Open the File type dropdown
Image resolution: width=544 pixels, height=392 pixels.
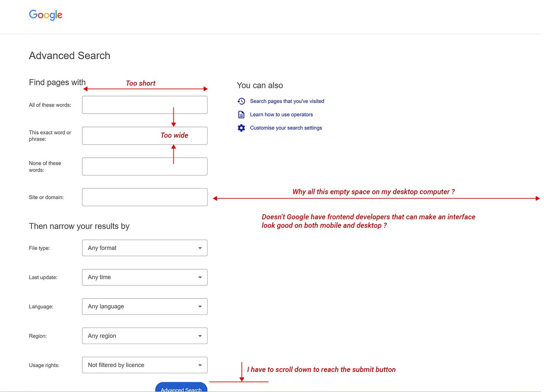145,248
